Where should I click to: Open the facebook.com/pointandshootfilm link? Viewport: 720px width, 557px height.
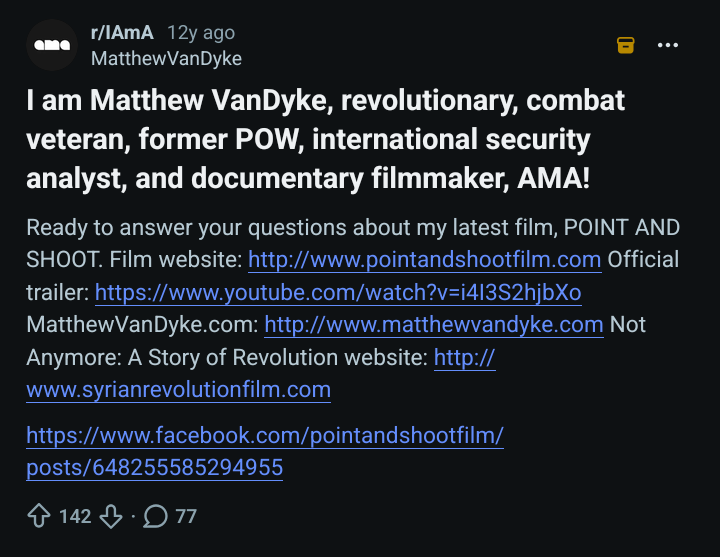pos(265,435)
